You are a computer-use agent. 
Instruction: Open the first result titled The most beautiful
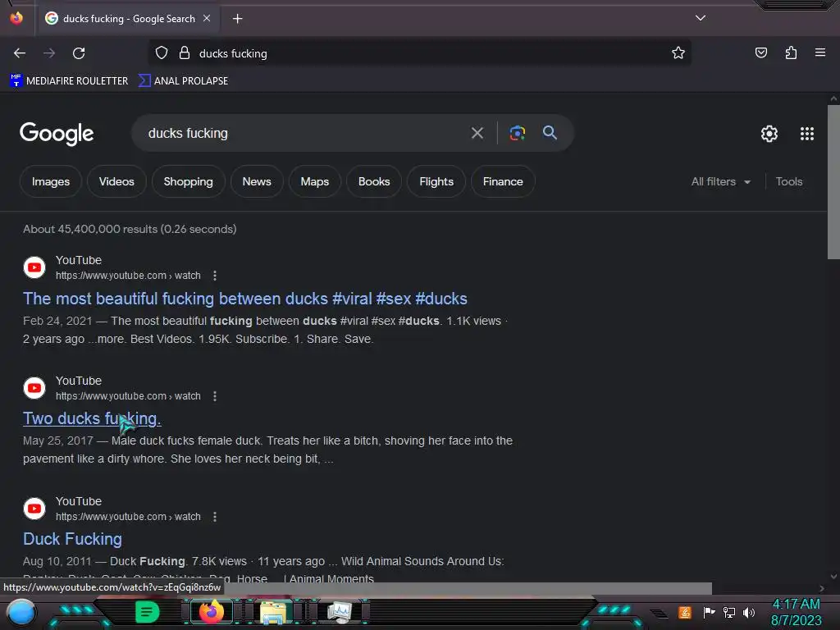point(244,299)
